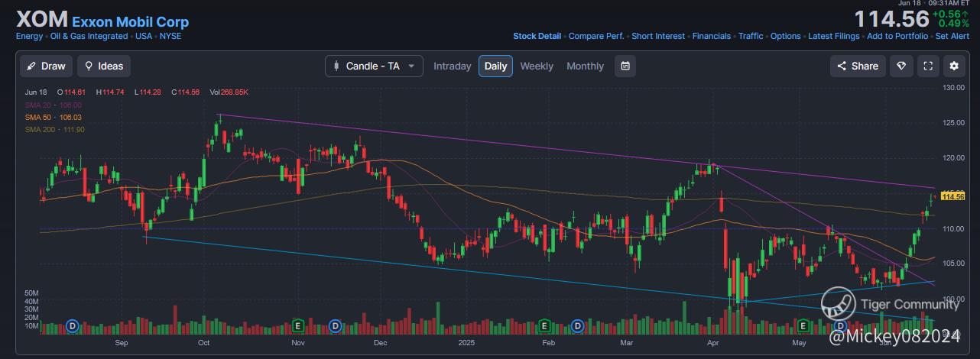Open the Draw tool with pencil icon
The image size is (980, 359).
[47, 66]
